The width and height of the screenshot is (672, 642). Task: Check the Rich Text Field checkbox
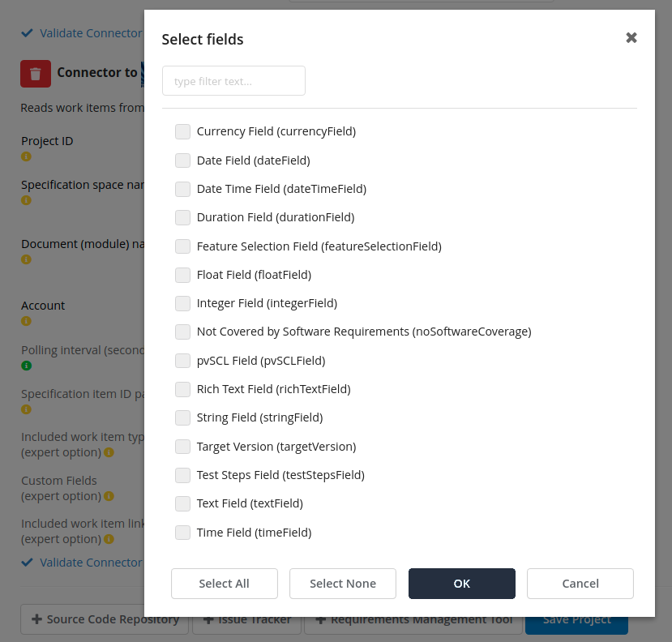pos(182,389)
